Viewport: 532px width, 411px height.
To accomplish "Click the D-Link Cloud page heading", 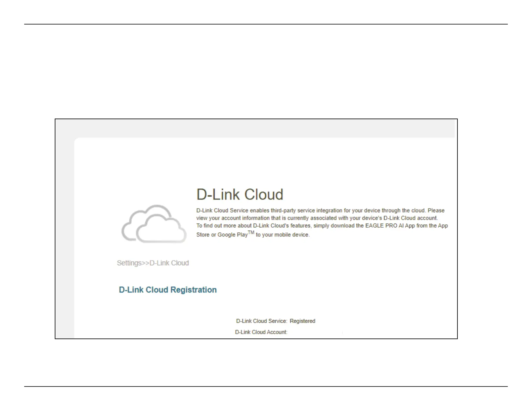I will (240, 195).
